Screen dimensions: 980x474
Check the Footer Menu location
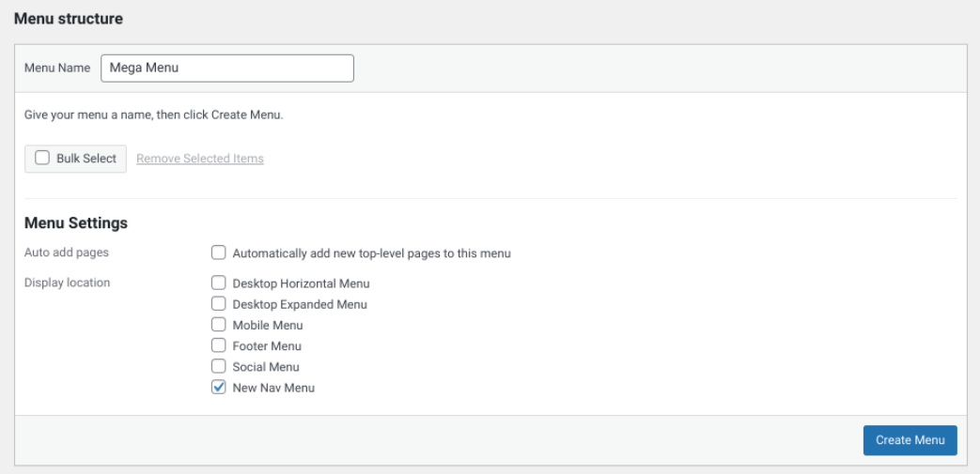click(x=218, y=345)
